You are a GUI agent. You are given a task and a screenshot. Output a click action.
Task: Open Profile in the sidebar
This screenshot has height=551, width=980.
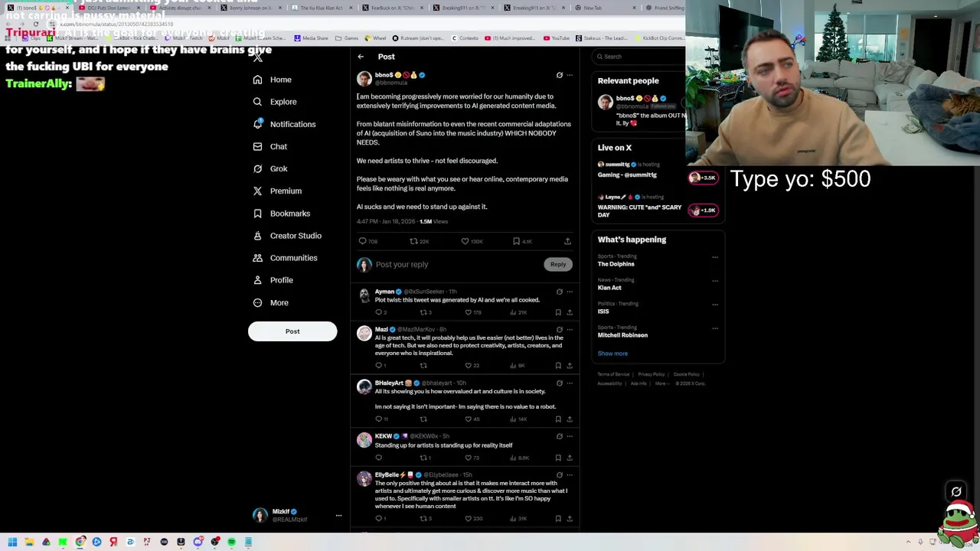(x=273, y=280)
